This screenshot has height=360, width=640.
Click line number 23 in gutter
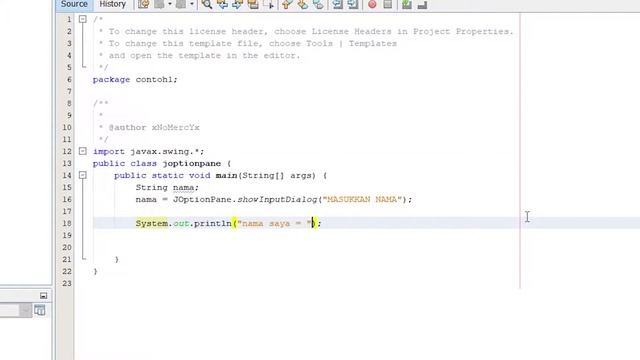[67, 283]
